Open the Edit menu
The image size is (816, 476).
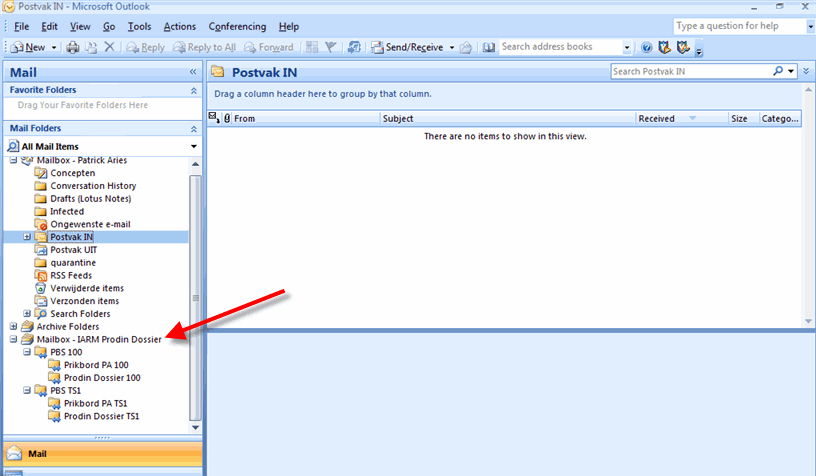point(49,27)
